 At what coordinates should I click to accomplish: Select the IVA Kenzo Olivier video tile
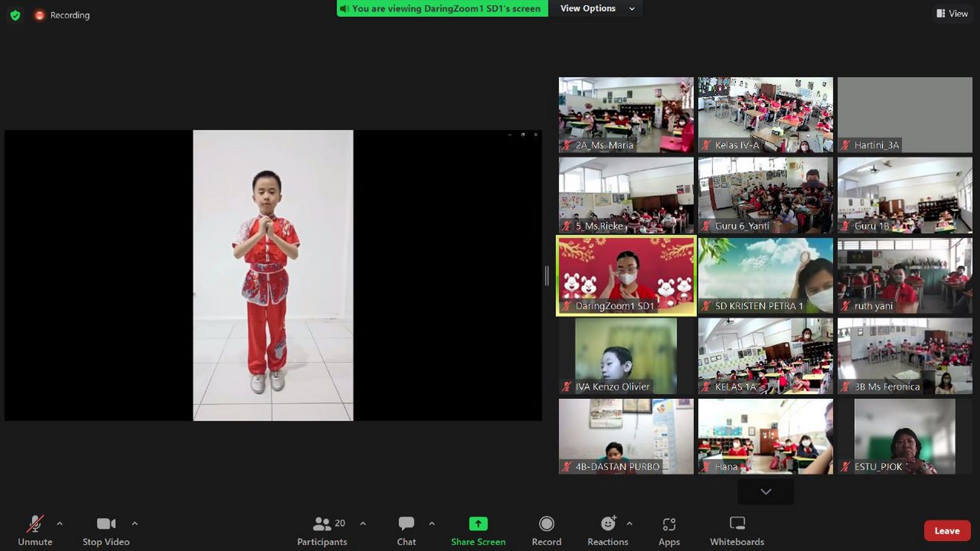coord(626,356)
